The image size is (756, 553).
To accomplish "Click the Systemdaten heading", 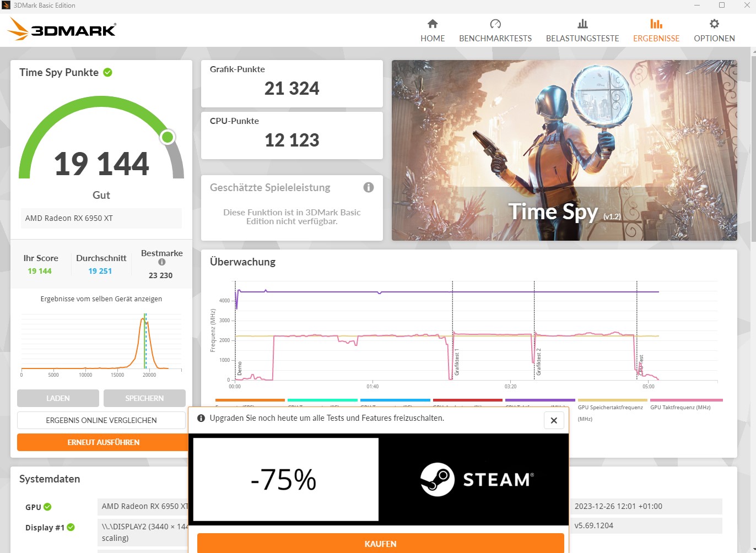I will [50, 479].
